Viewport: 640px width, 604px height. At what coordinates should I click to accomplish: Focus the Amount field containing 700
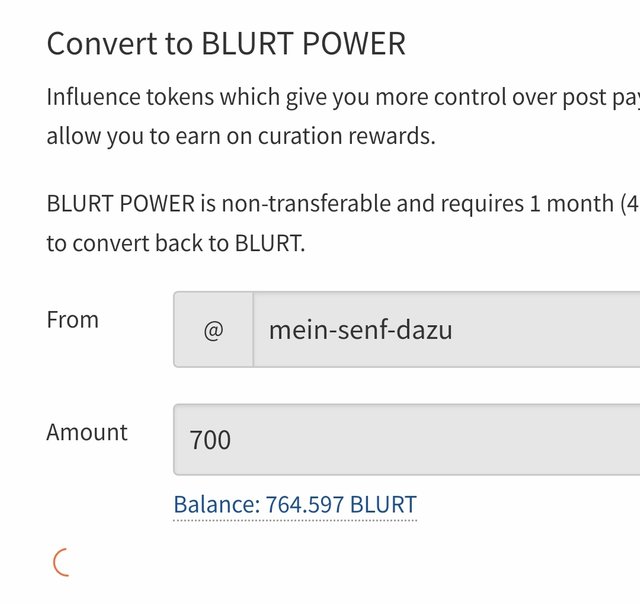coord(407,440)
